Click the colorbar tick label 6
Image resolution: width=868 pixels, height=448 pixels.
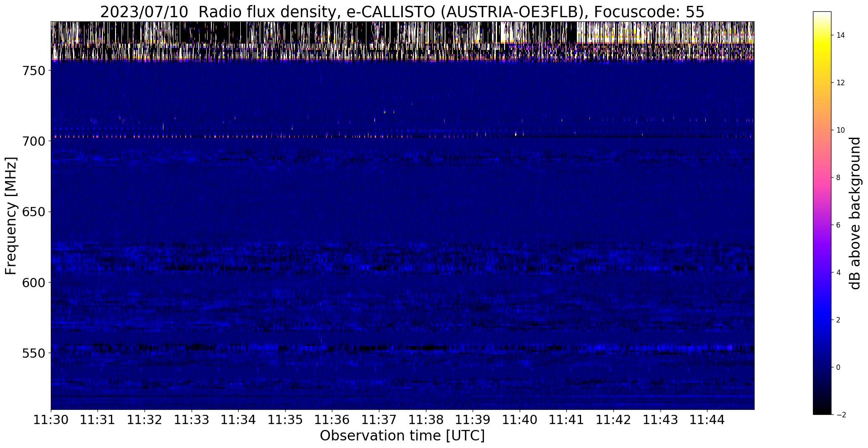pyautogui.click(x=839, y=225)
